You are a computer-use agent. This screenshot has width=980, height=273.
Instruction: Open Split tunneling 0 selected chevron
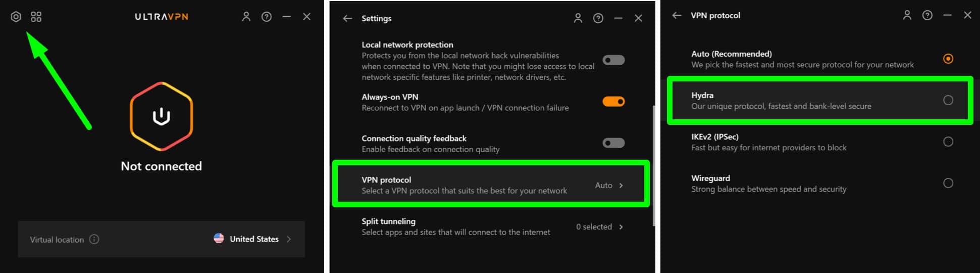coord(621,227)
